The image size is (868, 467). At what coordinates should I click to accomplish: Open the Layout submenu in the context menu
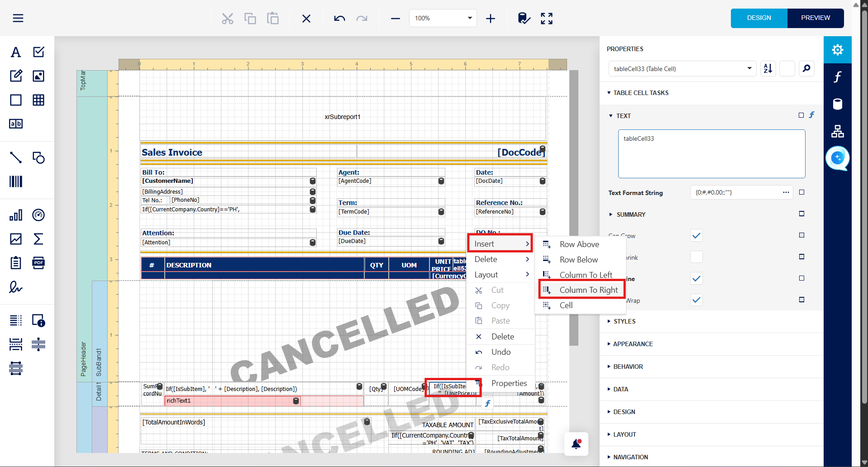point(501,275)
